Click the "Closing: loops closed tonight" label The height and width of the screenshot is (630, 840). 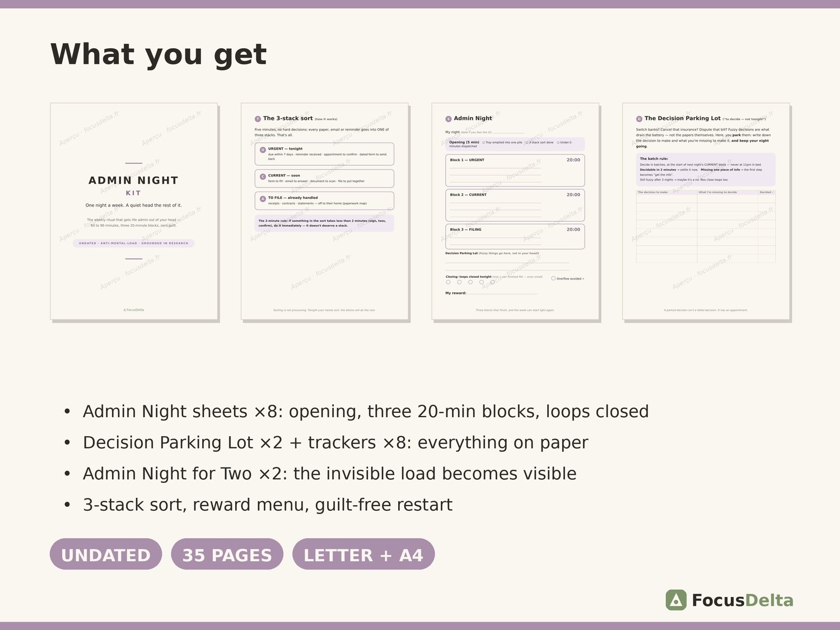[x=469, y=277]
